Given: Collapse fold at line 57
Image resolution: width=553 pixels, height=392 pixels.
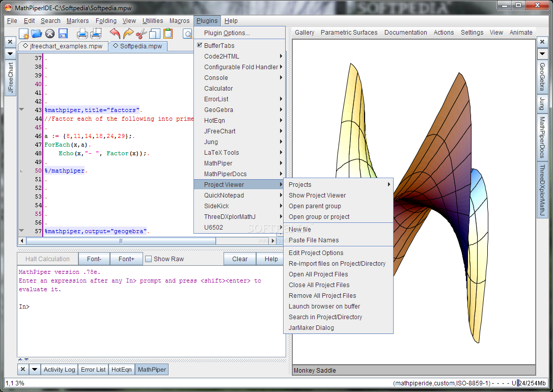Looking at the screenshot, I should (21, 231).
